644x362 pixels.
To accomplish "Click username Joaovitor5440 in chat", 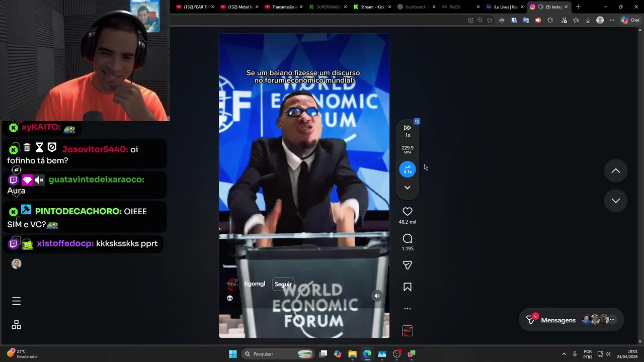I will tap(95, 149).
